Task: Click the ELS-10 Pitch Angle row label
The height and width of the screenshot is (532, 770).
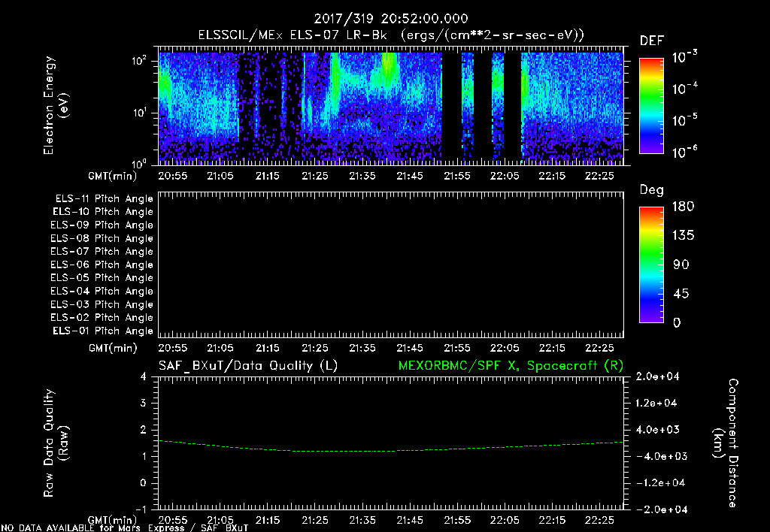Action: tap(103, 212)
